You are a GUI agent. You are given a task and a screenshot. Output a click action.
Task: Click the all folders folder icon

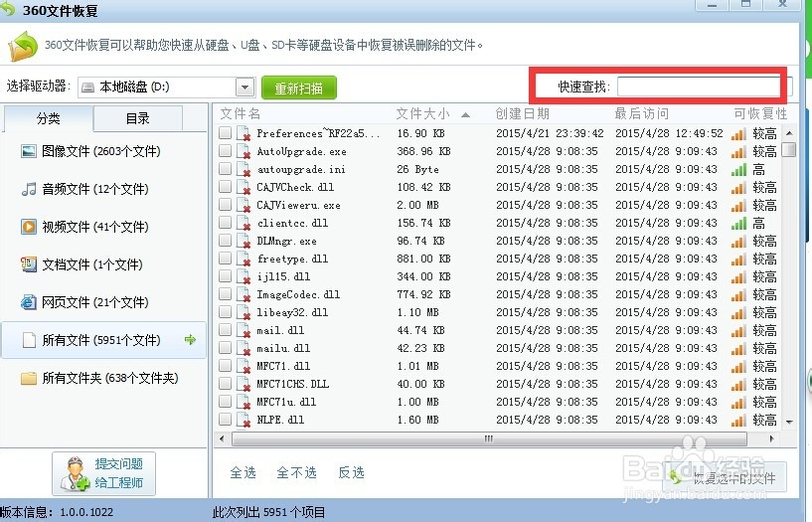point(29,378)
